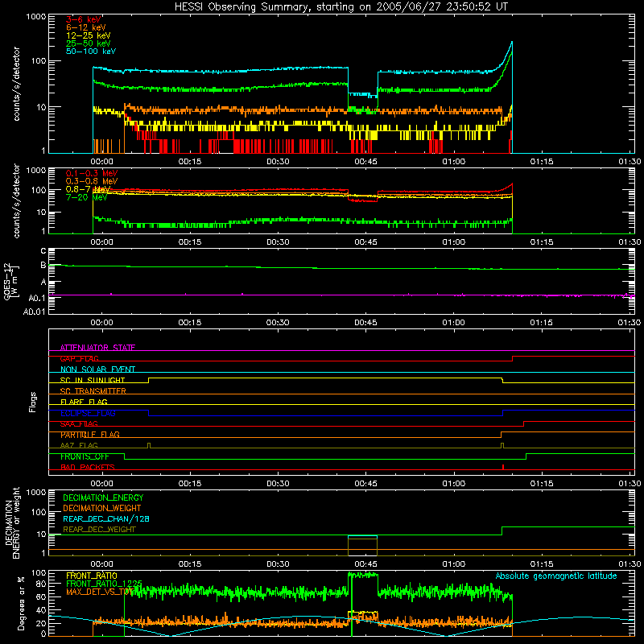This screenshot has height=644, width=644.
Task: Click the 01:15 tick label under Flags panel
Action: (x=541, y=484)
